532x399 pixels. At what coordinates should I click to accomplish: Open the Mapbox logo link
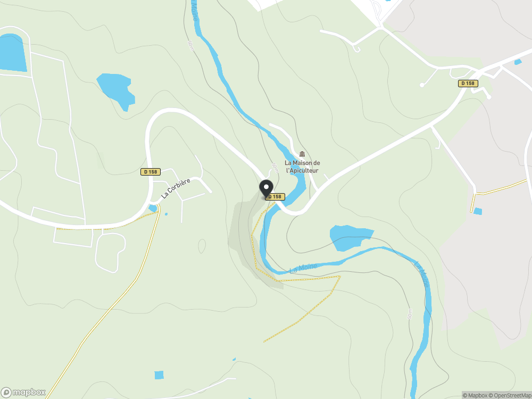pyautogui.click(x=23, y=392)
